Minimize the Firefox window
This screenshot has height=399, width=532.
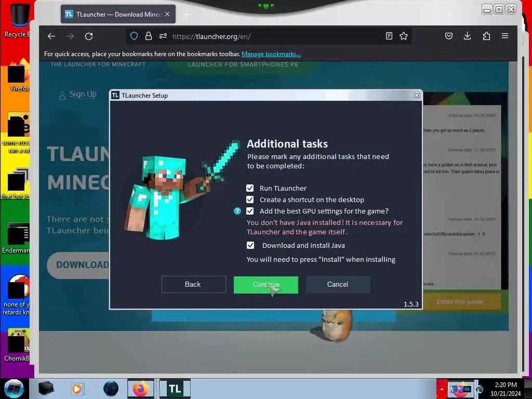[487, 9]
